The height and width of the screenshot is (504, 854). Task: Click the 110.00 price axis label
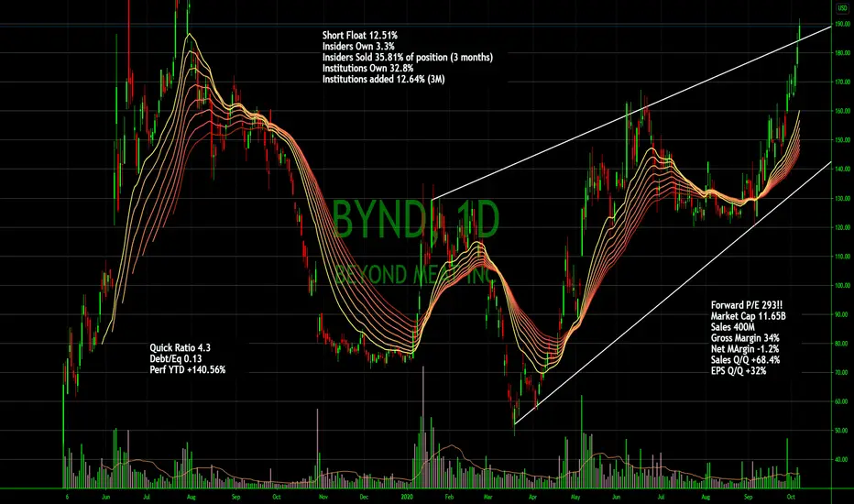click(842, 257)
